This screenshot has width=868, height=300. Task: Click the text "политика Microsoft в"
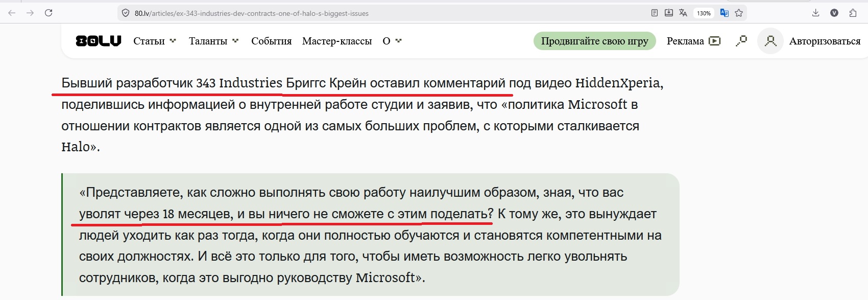(x=572, y=104)
